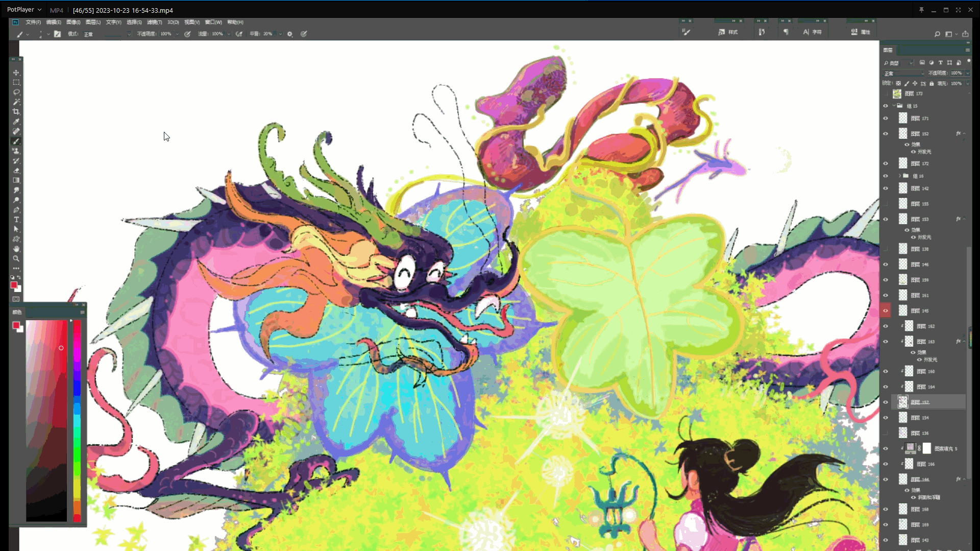Collapse effects of layer 图层 153
The height and width of the screenshot is (551, 980).
point(964,219)
